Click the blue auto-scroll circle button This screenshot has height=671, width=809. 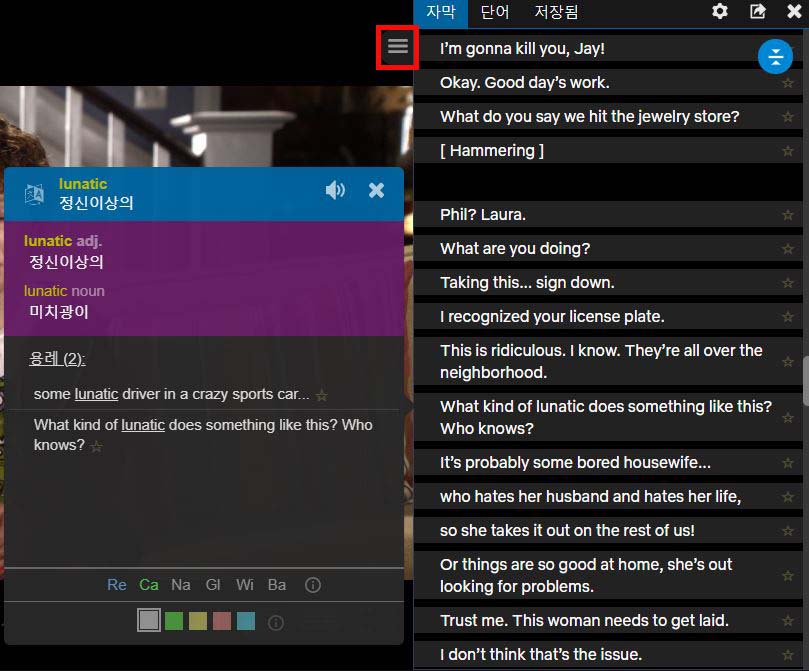pos(775,57)
